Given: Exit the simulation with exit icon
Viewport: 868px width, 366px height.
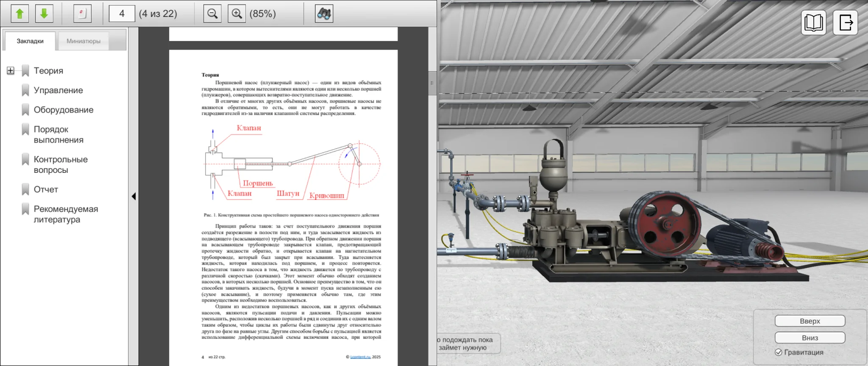Looking at the screenshot, I should [846, 22].
